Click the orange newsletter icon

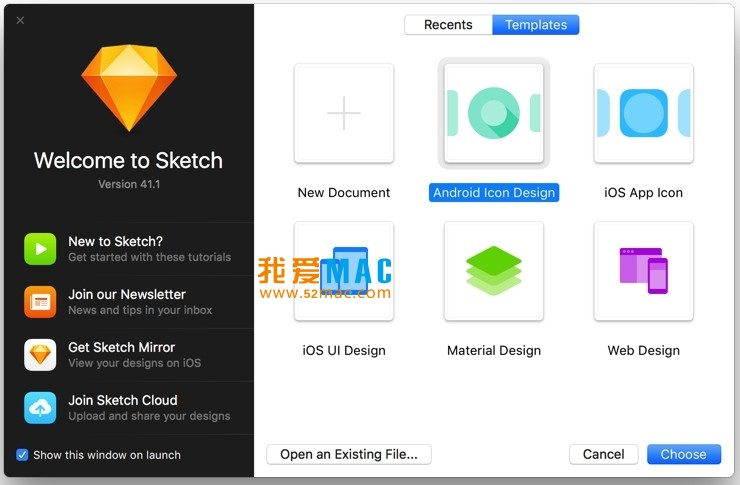coord(40,302)
